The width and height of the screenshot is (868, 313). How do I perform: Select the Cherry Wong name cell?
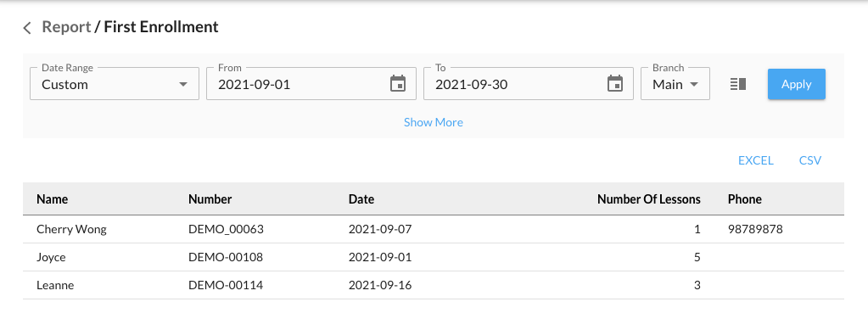[71, 229]
